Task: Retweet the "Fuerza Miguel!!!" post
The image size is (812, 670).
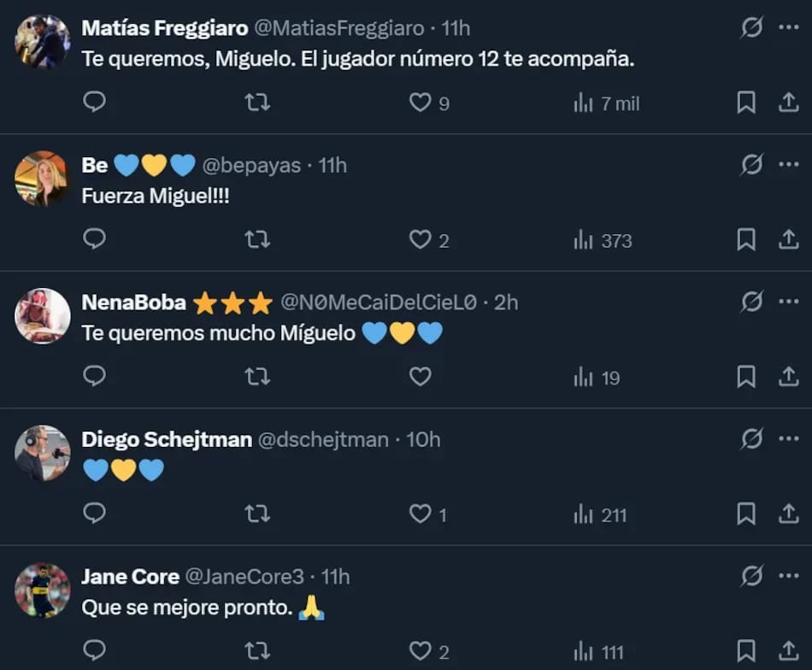Action: coord(257,240)
